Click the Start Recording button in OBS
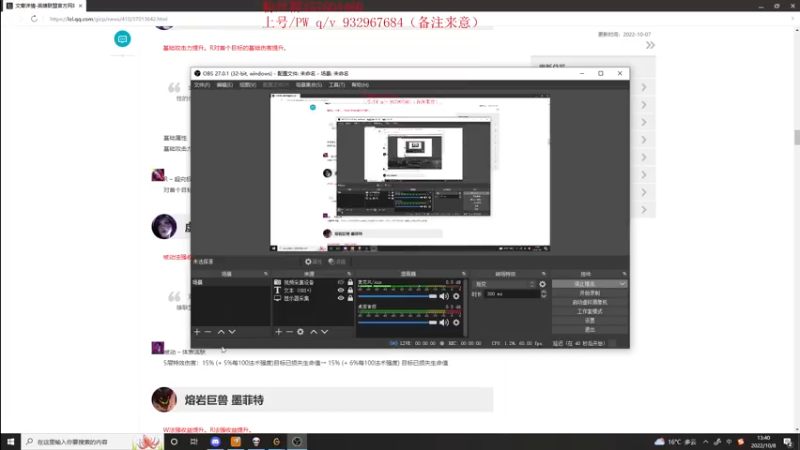This screenshot has width=800, height=450. point(590,293)
